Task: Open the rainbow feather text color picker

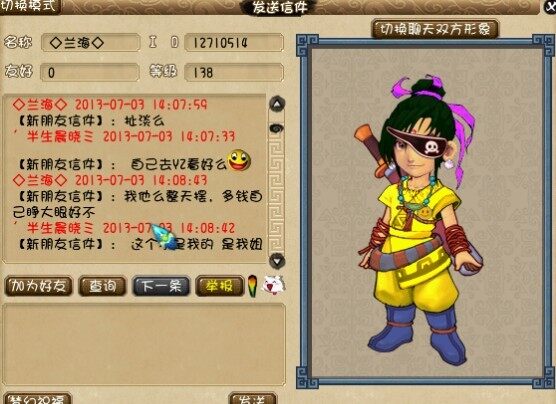Action: pos(252,286)
